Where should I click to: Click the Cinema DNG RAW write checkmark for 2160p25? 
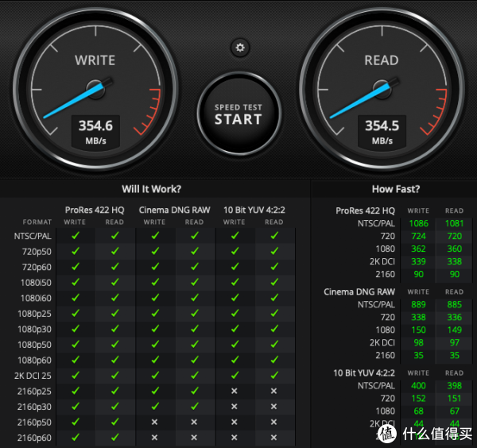(155, 391)
